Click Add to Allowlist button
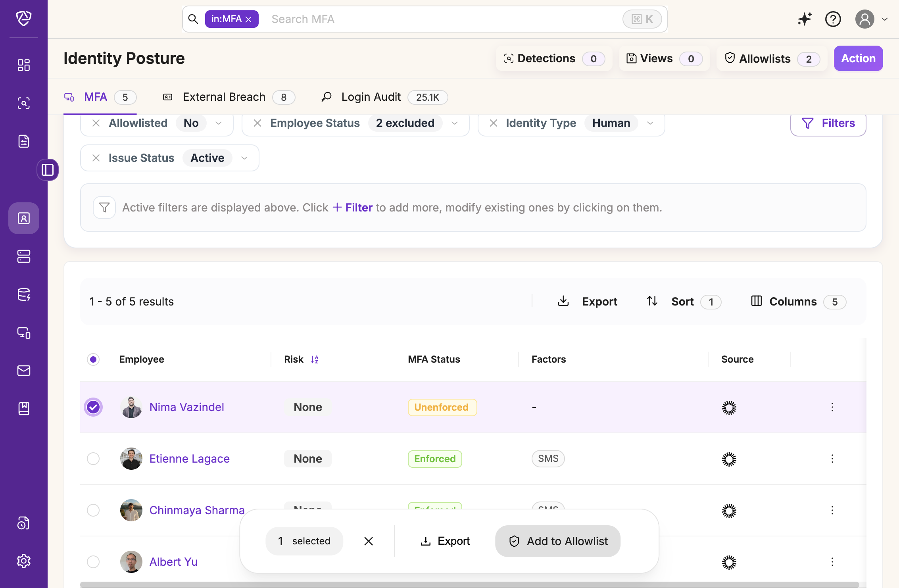The width and height of the screenshot is (899, 588). (x=557, y=541)
